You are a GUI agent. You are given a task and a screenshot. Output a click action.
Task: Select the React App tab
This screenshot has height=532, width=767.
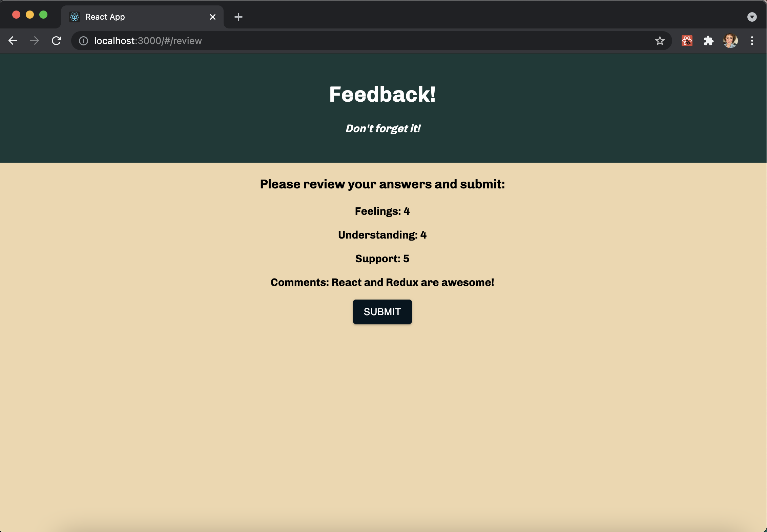[136, 17]
